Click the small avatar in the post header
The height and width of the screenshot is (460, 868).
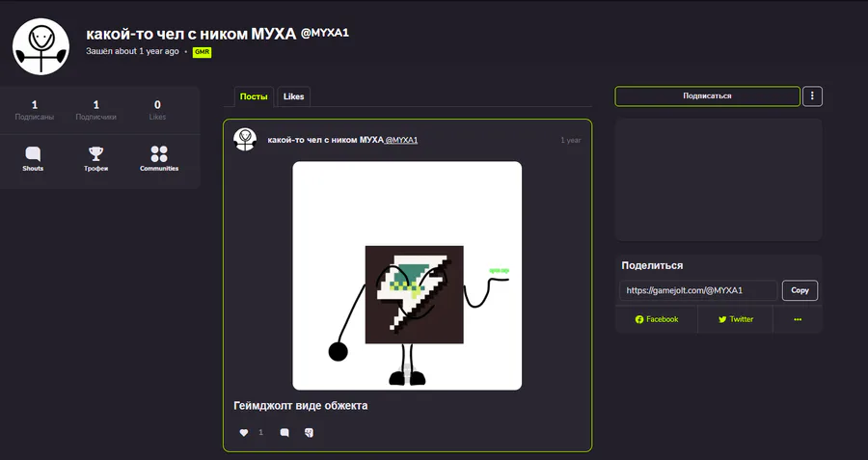245,140
